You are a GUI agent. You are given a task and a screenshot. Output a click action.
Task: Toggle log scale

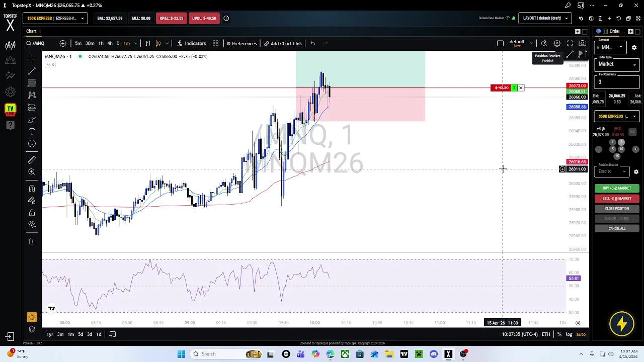click(569, 334)
